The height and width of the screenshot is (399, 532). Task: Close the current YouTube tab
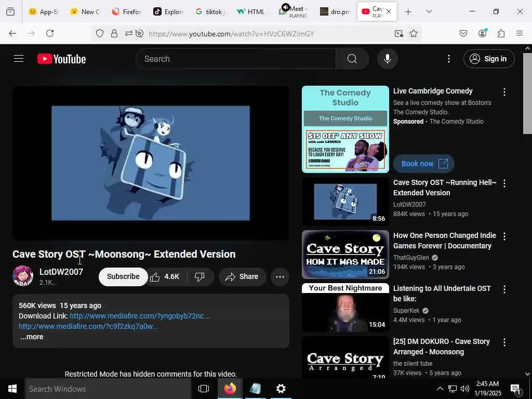pos(389,11)
